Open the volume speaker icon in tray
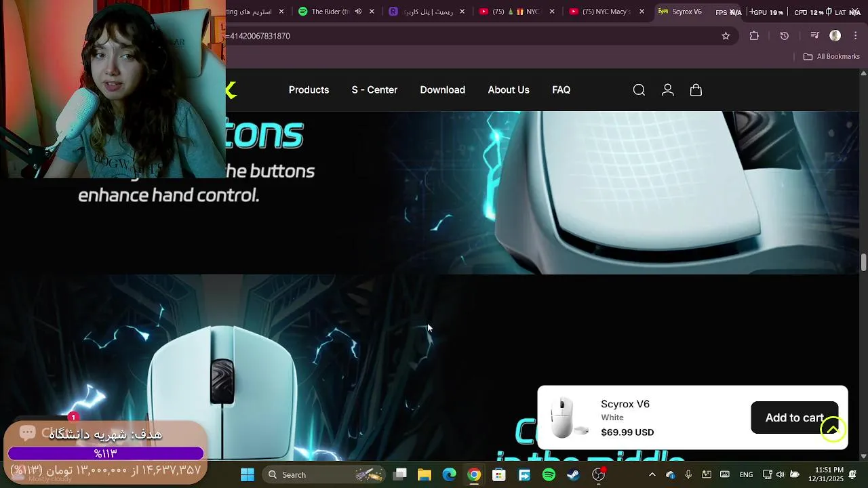The width and height of the screenshot is (868, 488). 781,474
